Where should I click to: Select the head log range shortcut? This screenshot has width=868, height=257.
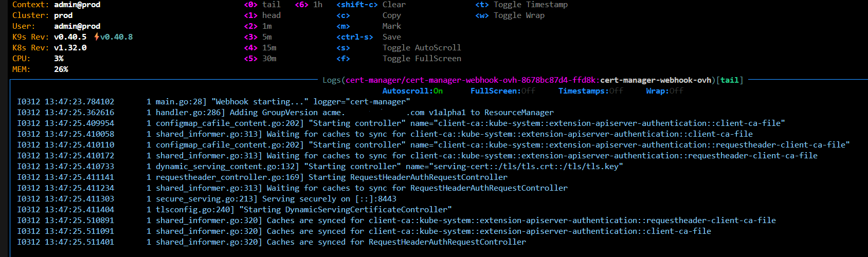pos(262,15)
